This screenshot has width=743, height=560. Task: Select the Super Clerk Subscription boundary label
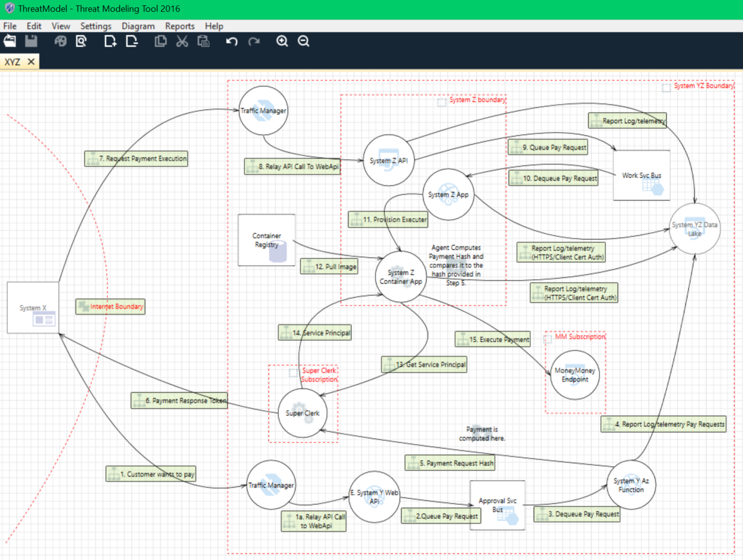point(319,375)
